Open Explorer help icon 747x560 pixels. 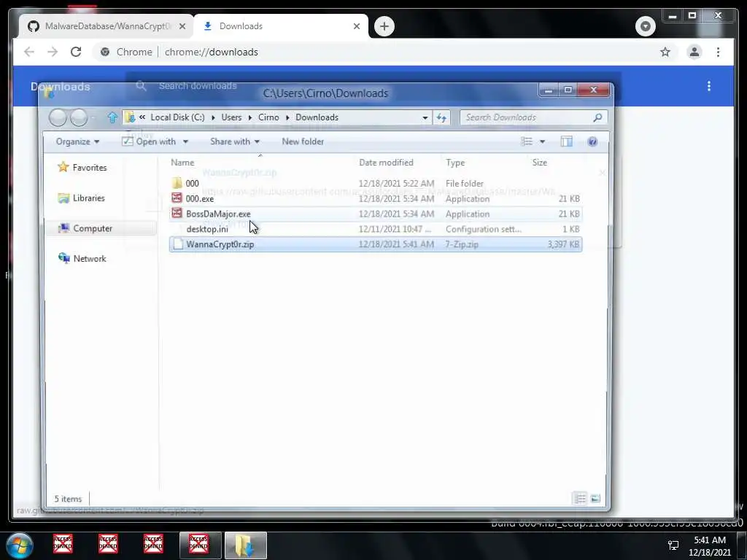[592, 141]
